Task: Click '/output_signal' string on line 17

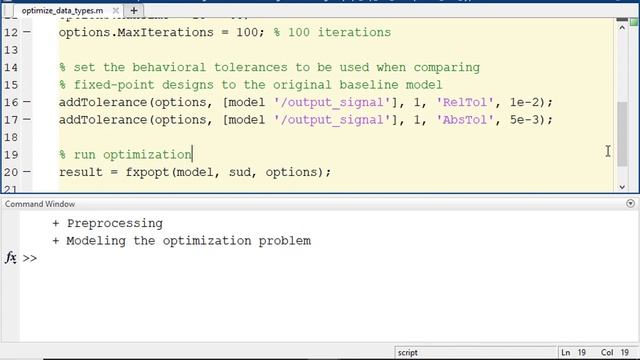Action: coord(332,120)
